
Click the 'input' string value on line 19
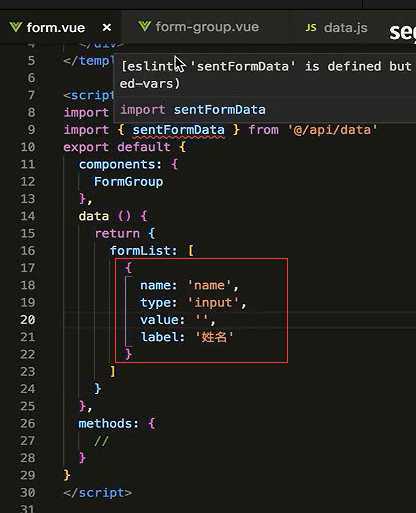(x=213, y=303)
